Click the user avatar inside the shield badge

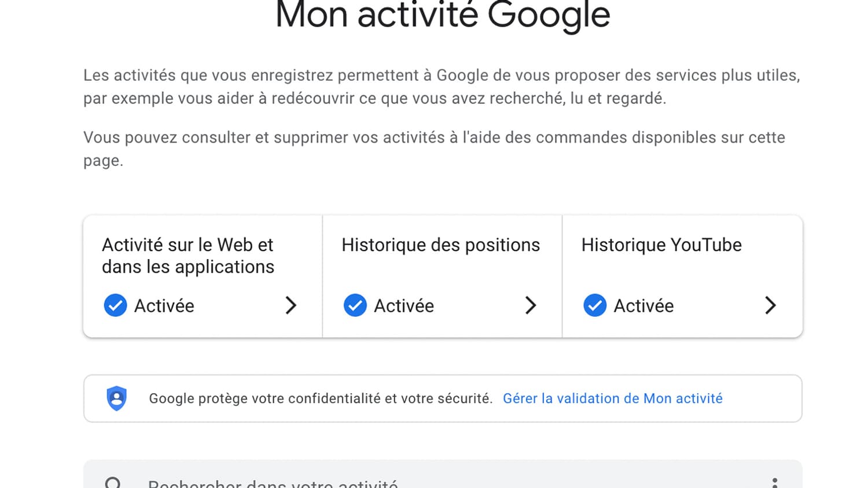(117, 398)
